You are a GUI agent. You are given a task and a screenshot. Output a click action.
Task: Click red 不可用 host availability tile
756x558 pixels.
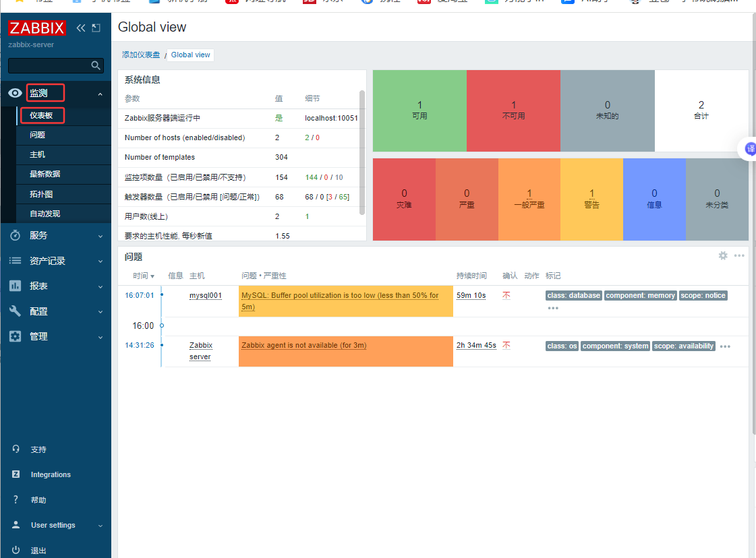[513, 111]
